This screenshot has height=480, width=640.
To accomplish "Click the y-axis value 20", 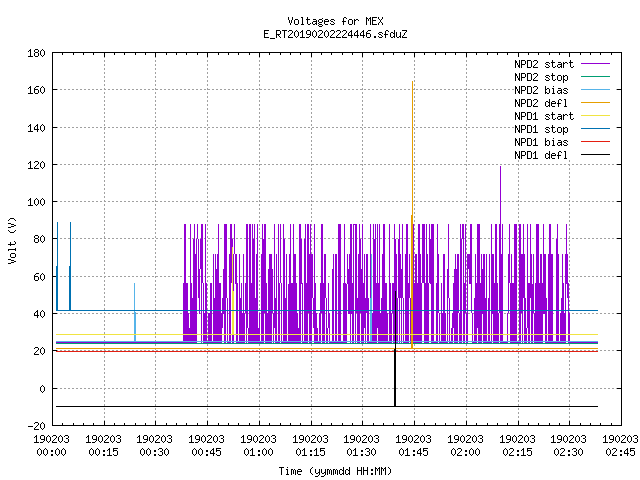I will click(x=39, y=351).
